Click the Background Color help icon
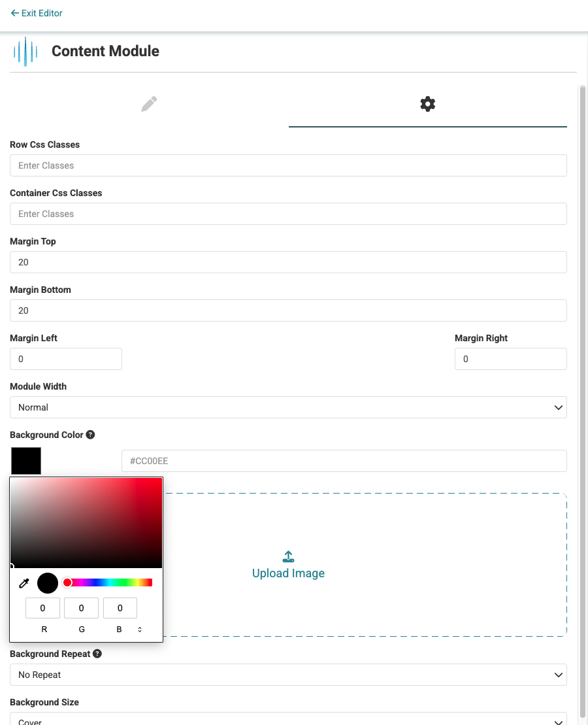The image size is (588, 725). click(x=91, y=435)
